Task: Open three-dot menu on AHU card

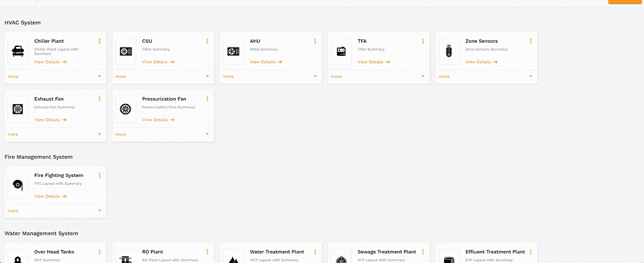Action: 315,41
